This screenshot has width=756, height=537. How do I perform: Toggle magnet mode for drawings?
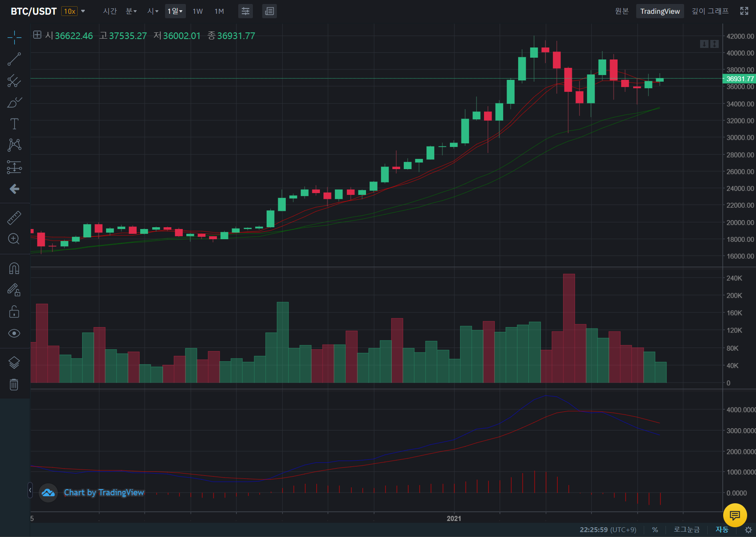(14, 268)
